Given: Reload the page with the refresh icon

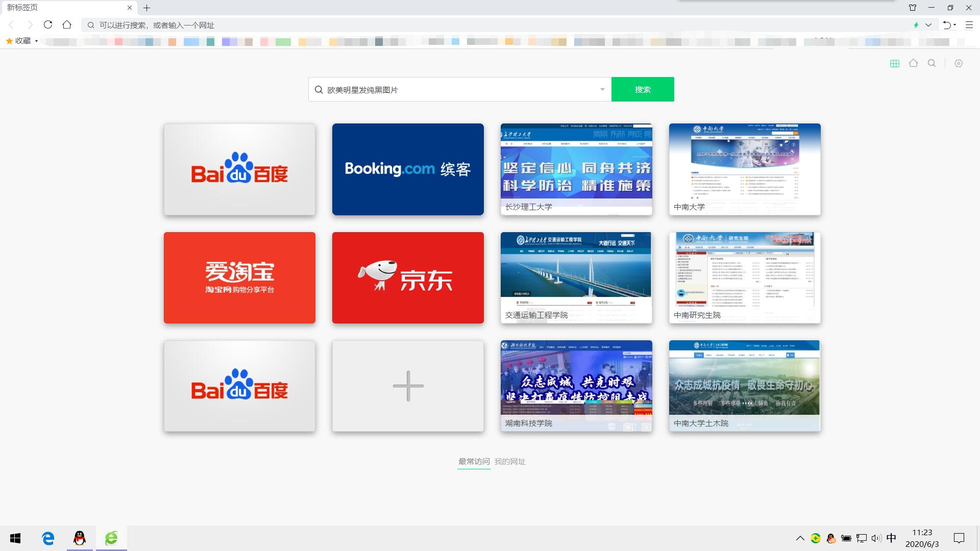Looking at the screenshot, I should tap(48, 24).
